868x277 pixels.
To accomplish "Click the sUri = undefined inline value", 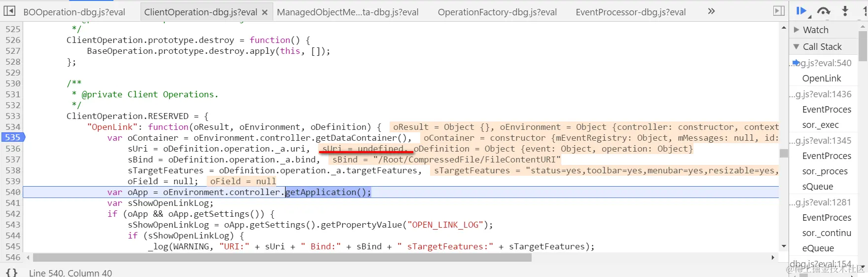I will pyautogui.click(x=364, y=149).
